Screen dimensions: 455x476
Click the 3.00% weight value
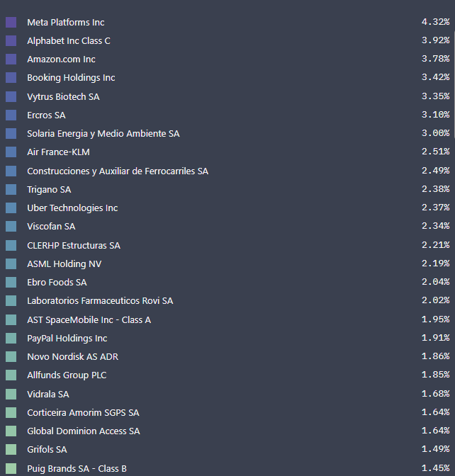[436, 133]
